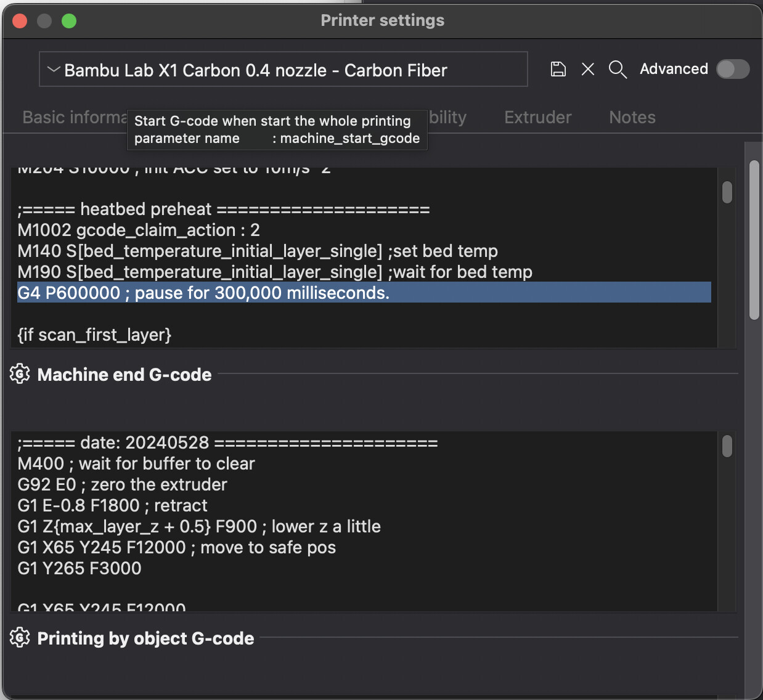Click the save preset floppy disk icon
This screenshot has width=763, height=700.
tap(558, 69)
